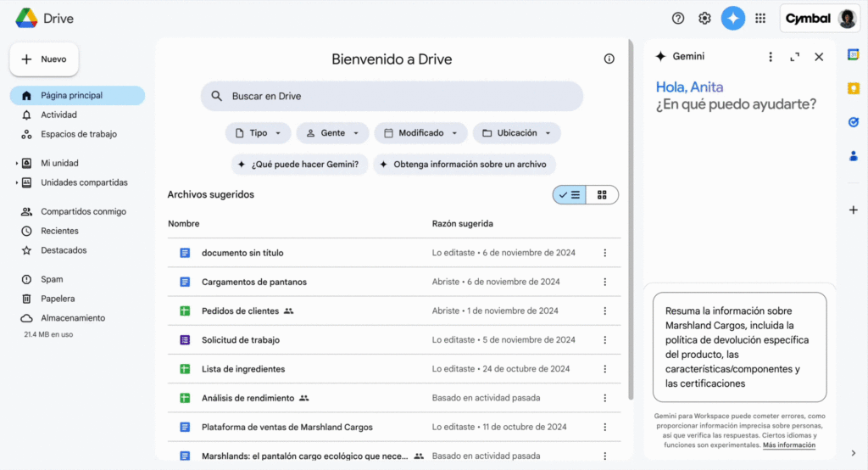Open the Tipo filter dropdown
The height and width of the screenshot is (470, 868).
coord(258,133)
